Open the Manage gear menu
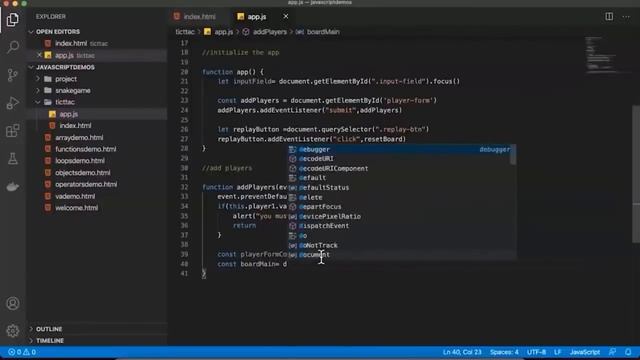 tap(13, 331)
